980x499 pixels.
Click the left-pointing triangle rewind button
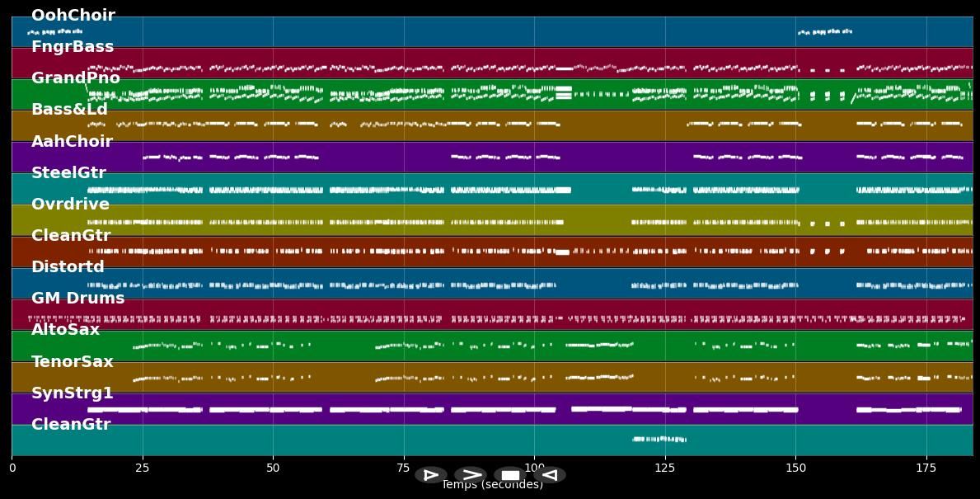point(550,475)
